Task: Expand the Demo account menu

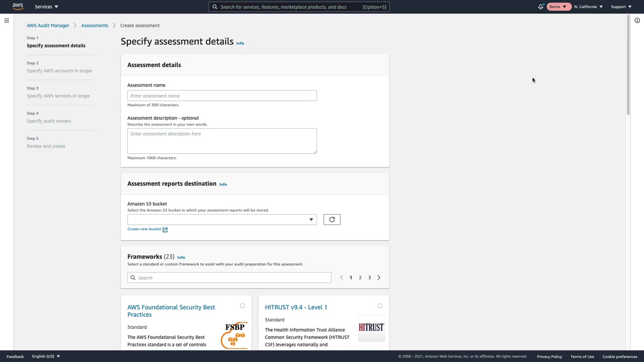Action: click(x=557, y=7)
